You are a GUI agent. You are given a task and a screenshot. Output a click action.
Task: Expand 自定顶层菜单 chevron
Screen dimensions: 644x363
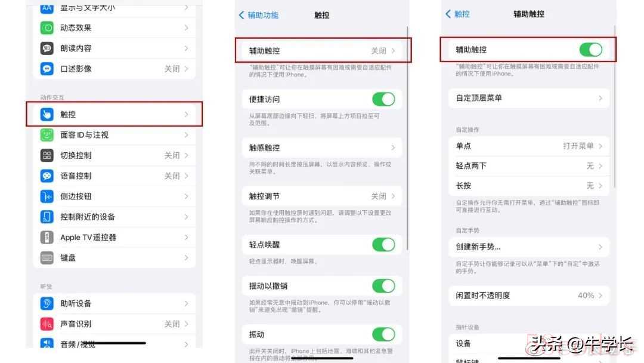(x=600, y=98)
